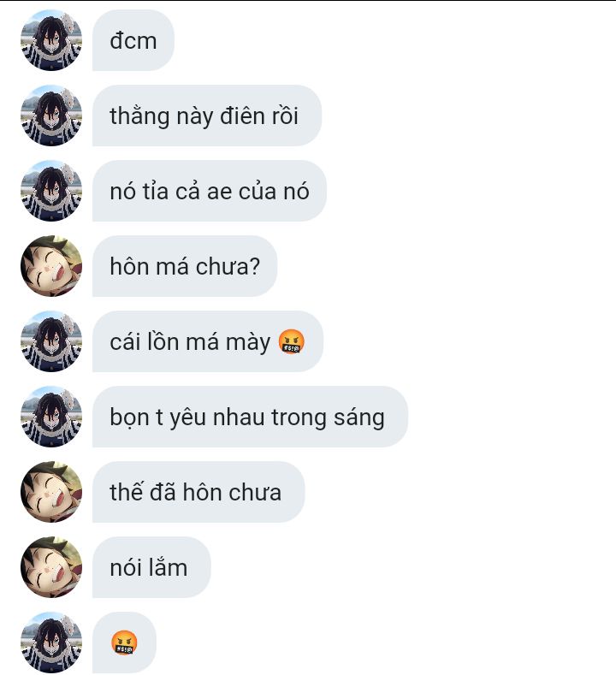Select the "bọn t yêu nhau trong sáng" bubble
Screen dimensions: 616x675
(250, 417)
